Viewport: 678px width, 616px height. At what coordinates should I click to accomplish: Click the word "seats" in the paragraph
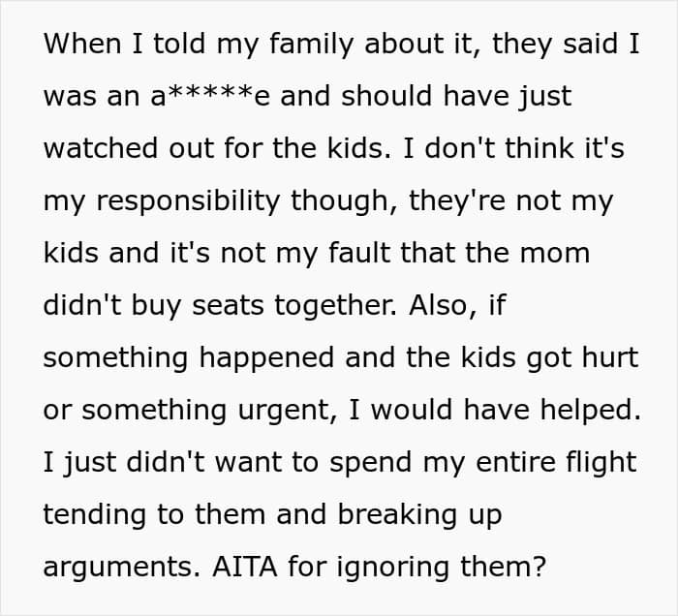click(x=228, y=306)
